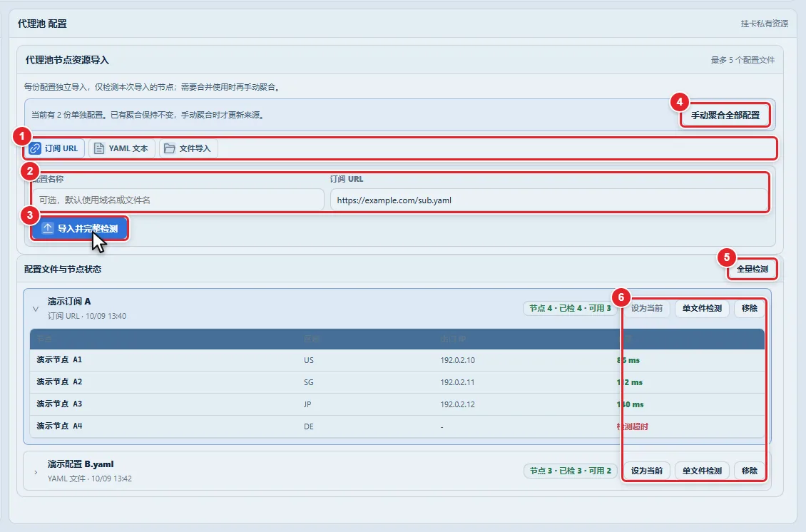Viewport: 806px width, 532px height.
Task: Click the 挂卡私有资源 label
Action: pos(765,24)
